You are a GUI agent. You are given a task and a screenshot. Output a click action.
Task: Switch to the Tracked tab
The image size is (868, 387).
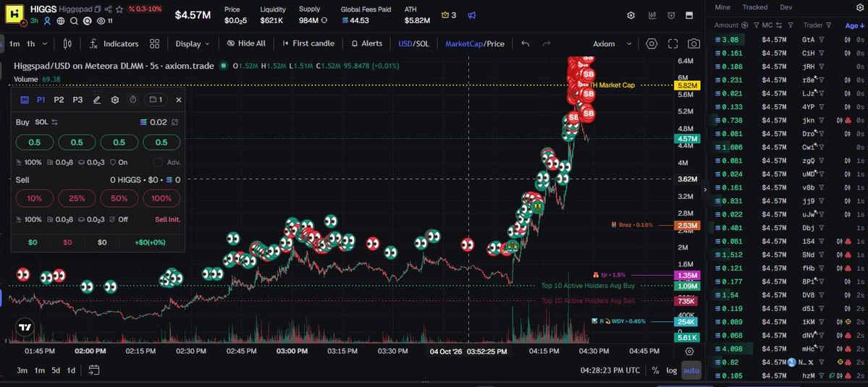(755, 7)
